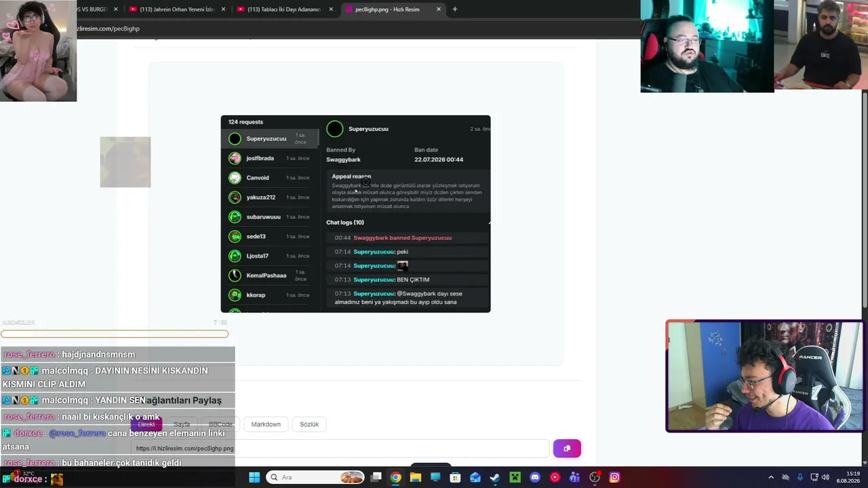Image resolution: width=868 pixels, height=488 pixels.
Task: Open Discord from the taskbar
Action: point(535,477)
